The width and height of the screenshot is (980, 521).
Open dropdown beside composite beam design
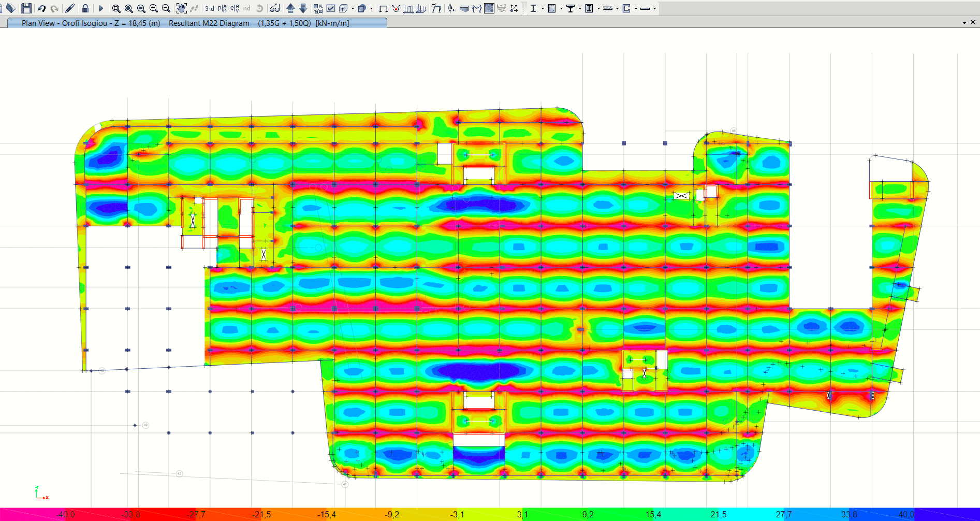click(x=580, y=8)
